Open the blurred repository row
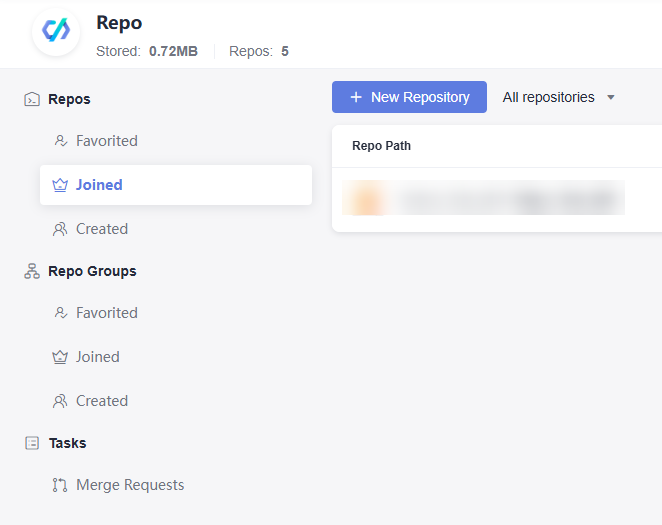Image resolution: width=662 pixels, height=525 pixels. point(484,199)
